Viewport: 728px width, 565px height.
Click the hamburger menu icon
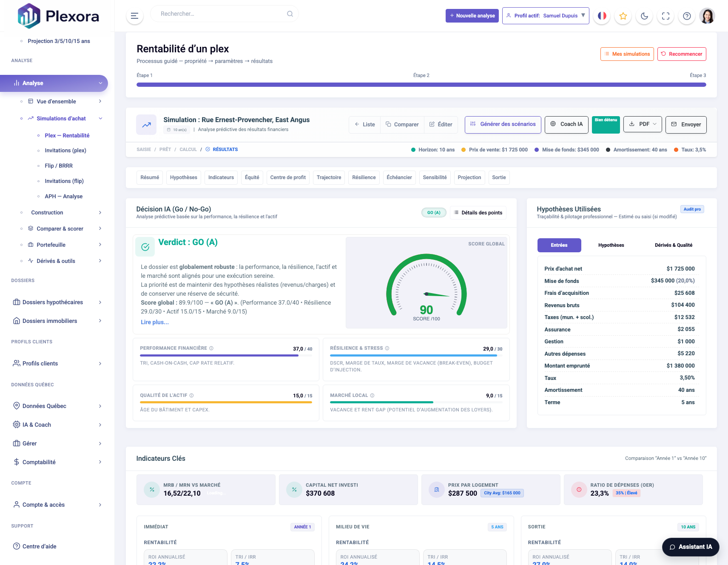coord(134,16)
